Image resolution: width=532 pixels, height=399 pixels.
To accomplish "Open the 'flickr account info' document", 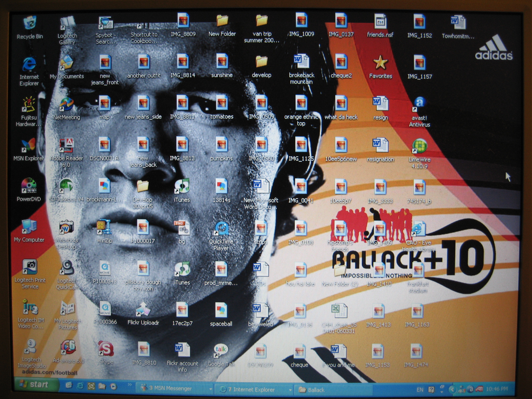I will pyautogui.click(x=182, y=350).
